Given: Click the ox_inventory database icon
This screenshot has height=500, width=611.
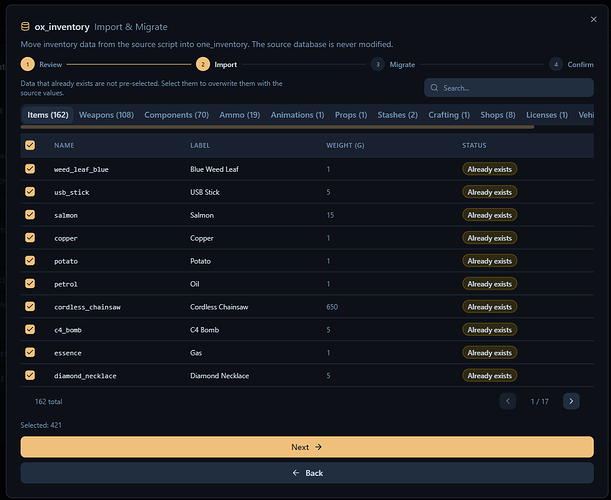Looking at the screenshot, I should point(25,27).
